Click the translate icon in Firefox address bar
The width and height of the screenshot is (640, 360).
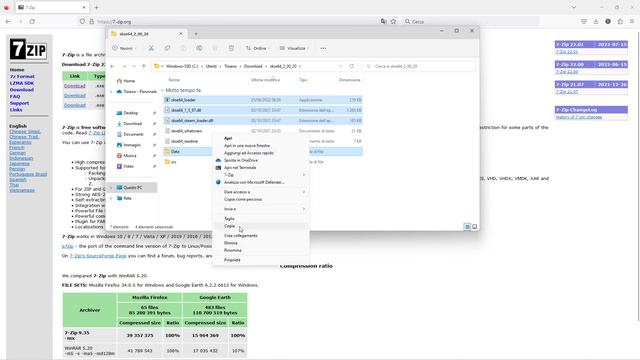383,21
